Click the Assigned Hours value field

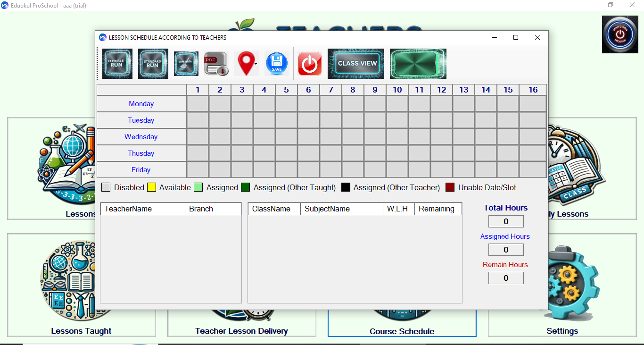coord(506,250)
